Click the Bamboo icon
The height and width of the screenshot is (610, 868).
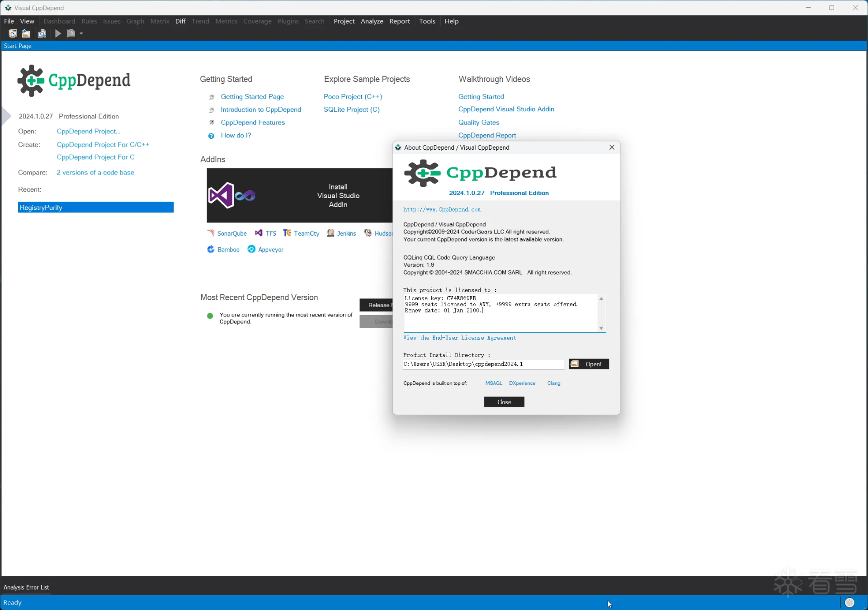pyautogui.click(x=211, y=249)
